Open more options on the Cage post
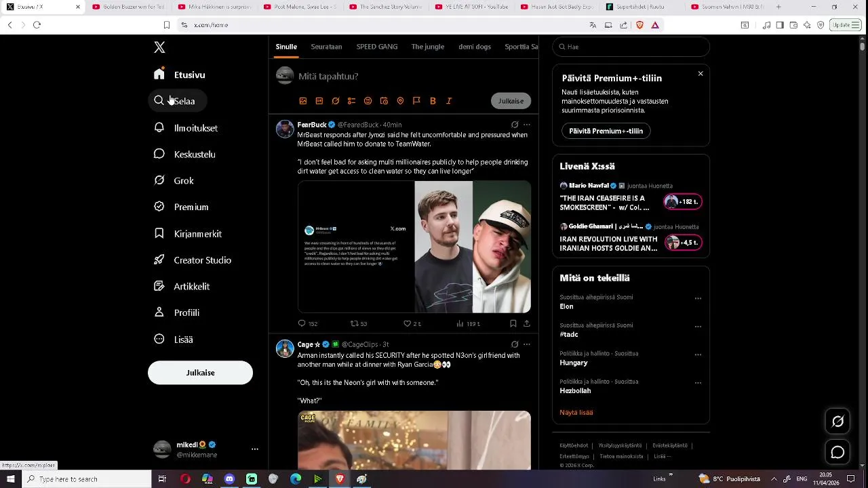Viewport: 868px width, 488px height. pyautogui.click(x=527, y=344)
